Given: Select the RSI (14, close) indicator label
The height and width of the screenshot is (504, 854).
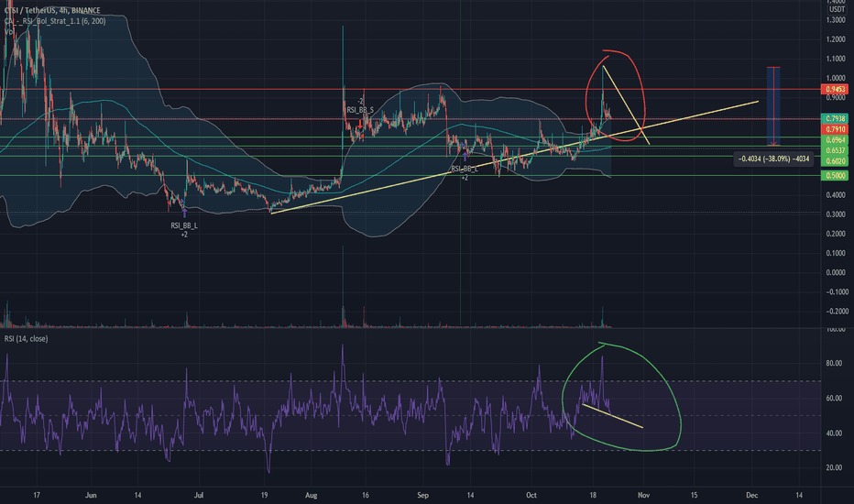Looking at the screenshot, I should (x=27, y=339).
